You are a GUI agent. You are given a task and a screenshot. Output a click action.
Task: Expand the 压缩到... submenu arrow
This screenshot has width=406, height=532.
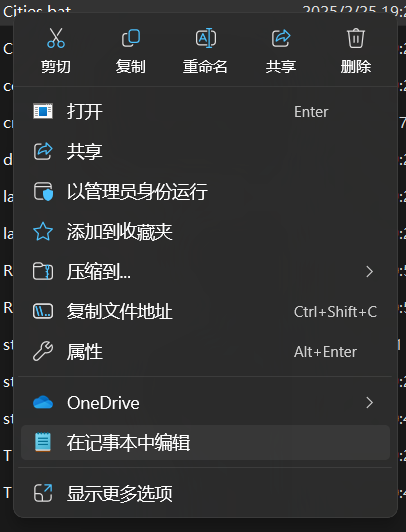click(x=369, y=271)
